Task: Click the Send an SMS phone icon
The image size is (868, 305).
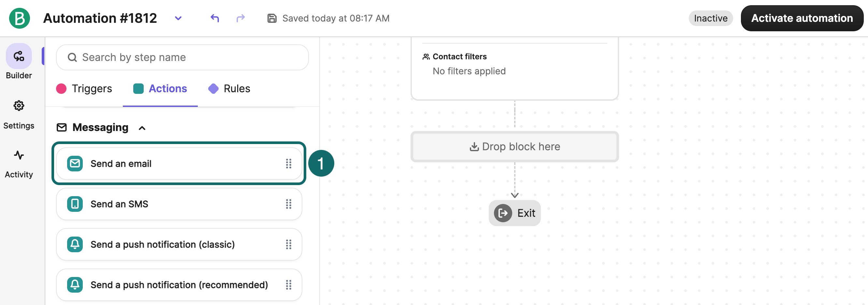Action: click(x=75, y=204)
